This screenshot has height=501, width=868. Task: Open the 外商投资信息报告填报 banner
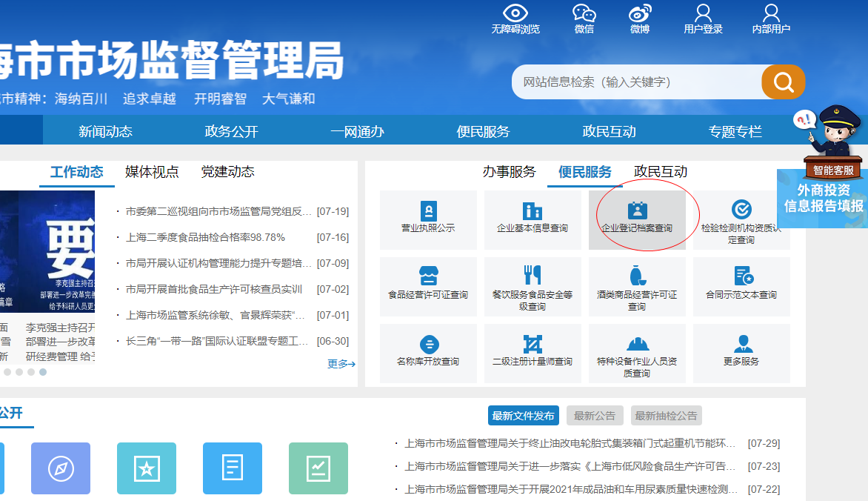pos(823,199)
